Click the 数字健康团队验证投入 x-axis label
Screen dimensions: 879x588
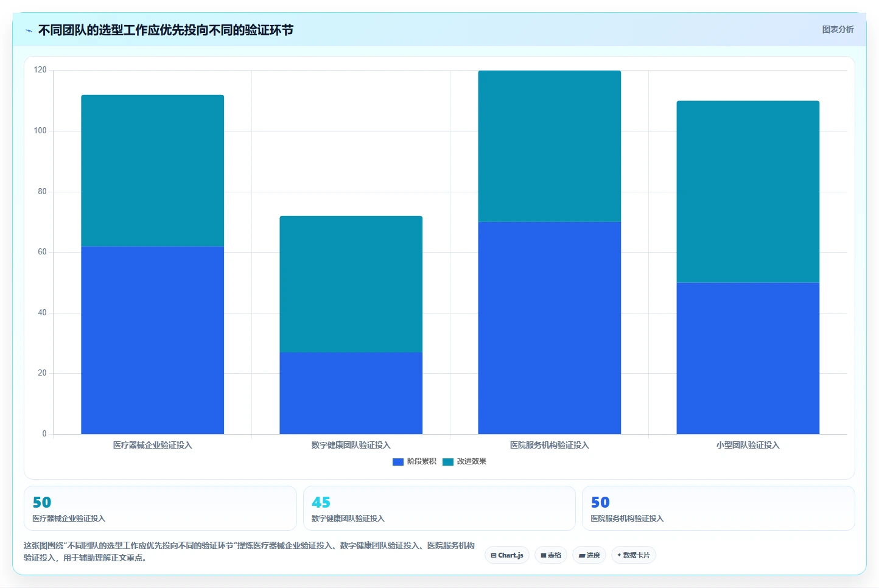click(351, 446)
